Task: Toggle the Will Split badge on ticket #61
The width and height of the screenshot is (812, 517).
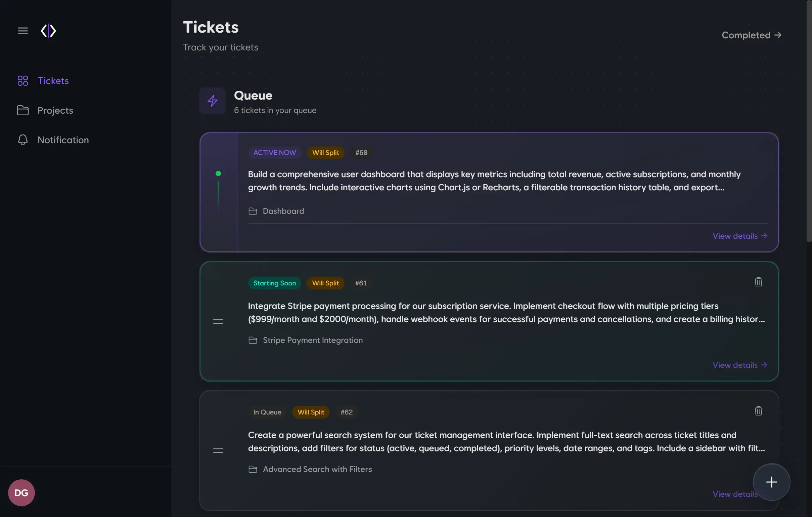Action: click(325, 283)
